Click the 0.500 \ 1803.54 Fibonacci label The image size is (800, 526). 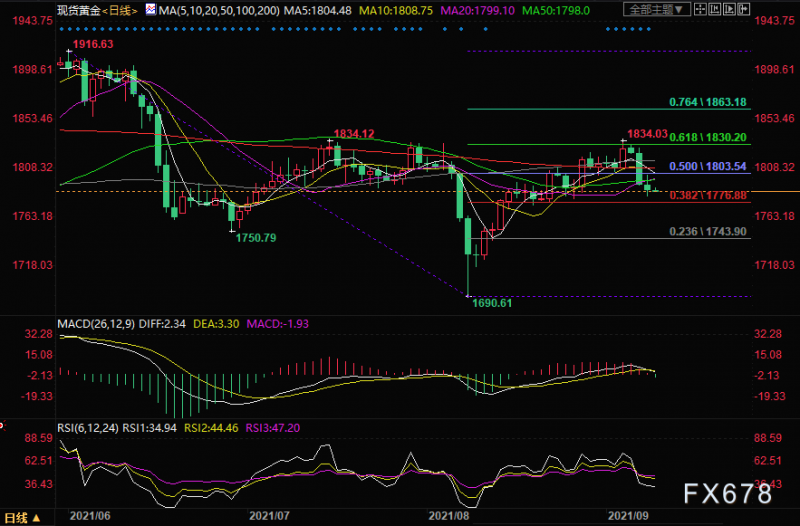point(708,166)
